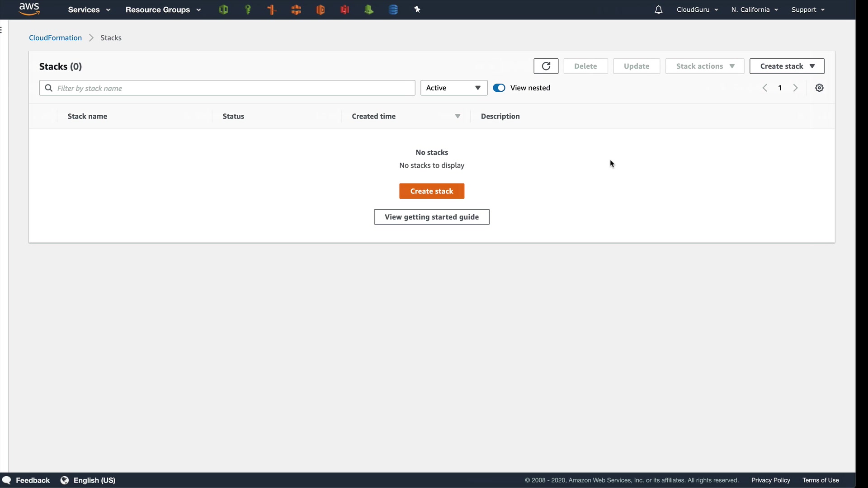Viewport: 868px width, 488px height.
Task: Refresh the stacks list
Action: pyautogui.click(x=546, y=66)
